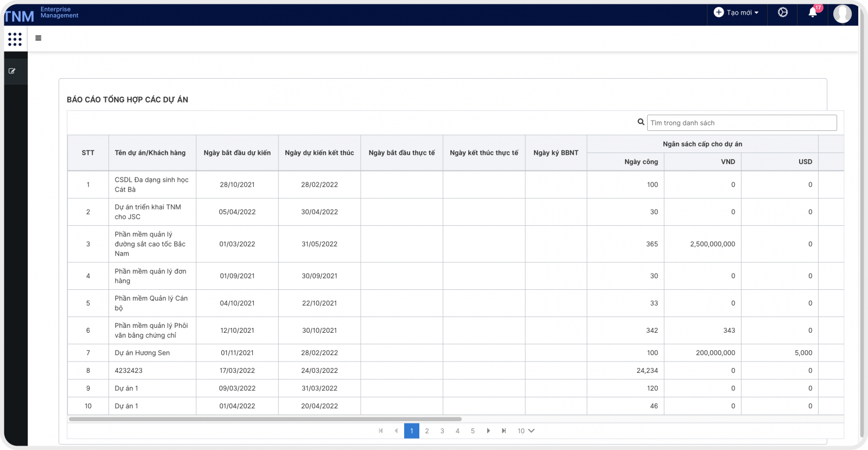Click start date 12/10/2021

237,331
